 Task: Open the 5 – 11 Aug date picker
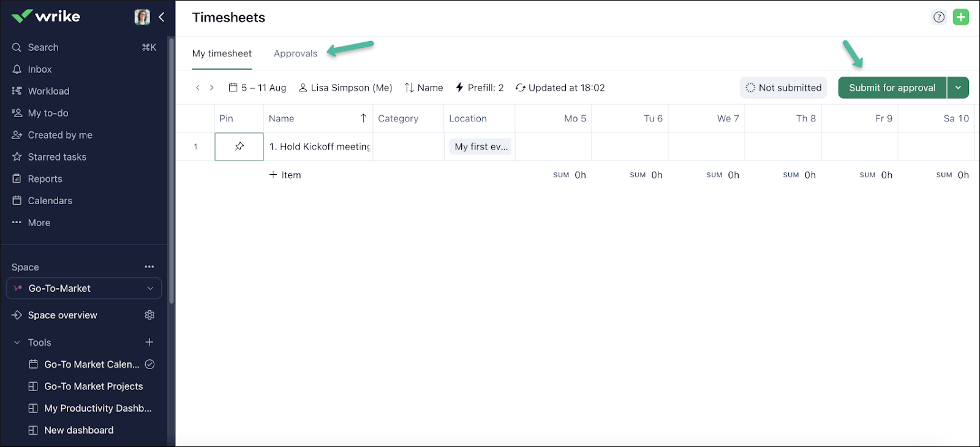point(257,88)
